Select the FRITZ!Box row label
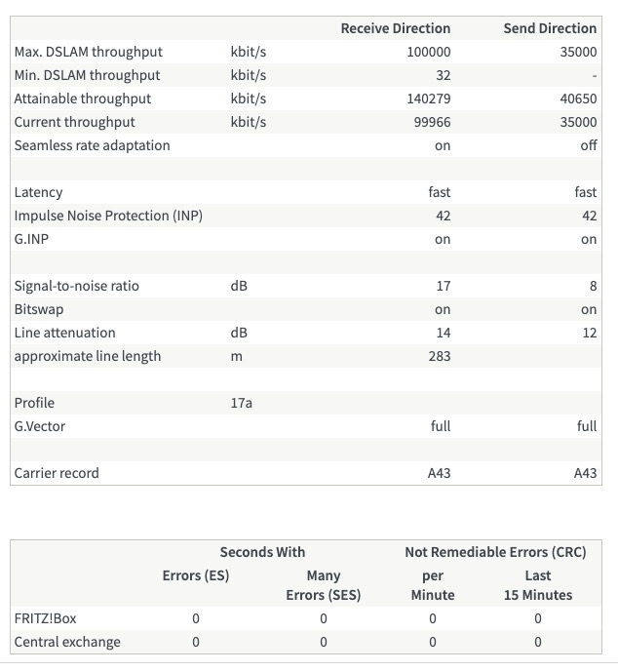 43,618
